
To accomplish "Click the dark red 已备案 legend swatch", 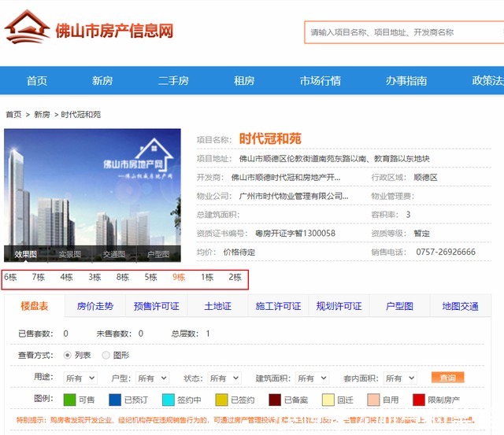I will (x=275, y=400).
